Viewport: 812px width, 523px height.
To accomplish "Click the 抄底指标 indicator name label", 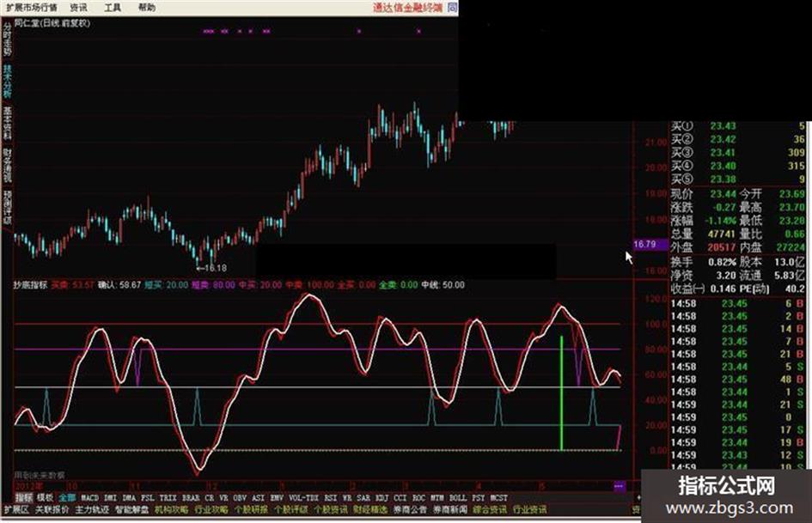I will 31,284.
